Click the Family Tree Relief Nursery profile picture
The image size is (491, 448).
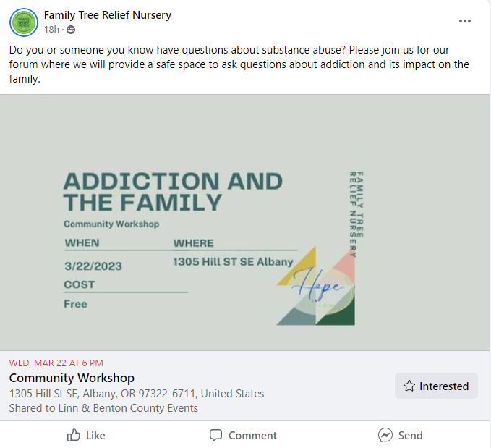click(x=24, y=22)
